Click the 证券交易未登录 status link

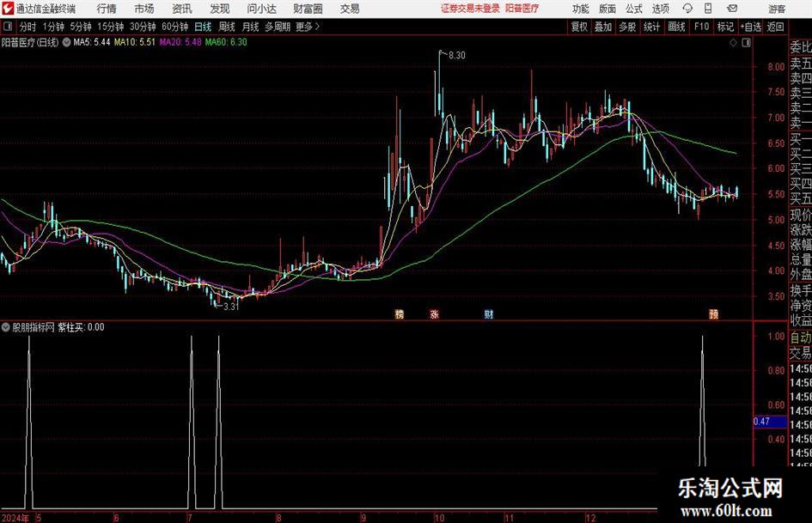tap(470, 9)
